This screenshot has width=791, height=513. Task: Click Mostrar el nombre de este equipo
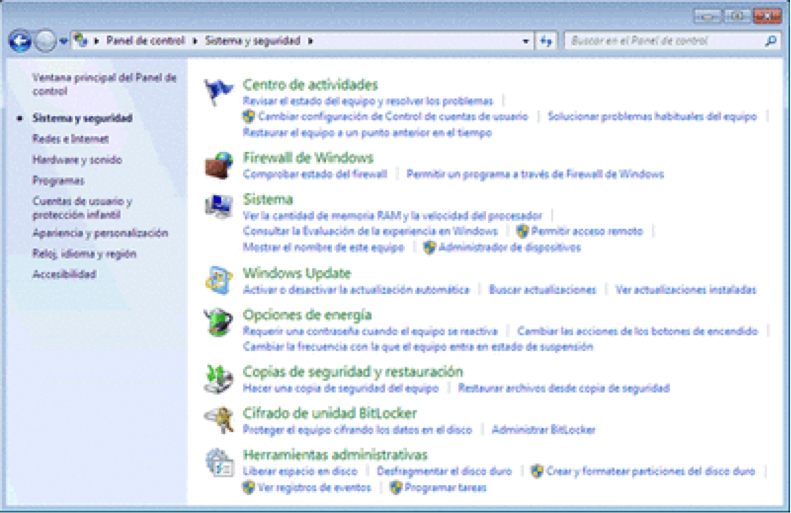click(x=323, y=247)
